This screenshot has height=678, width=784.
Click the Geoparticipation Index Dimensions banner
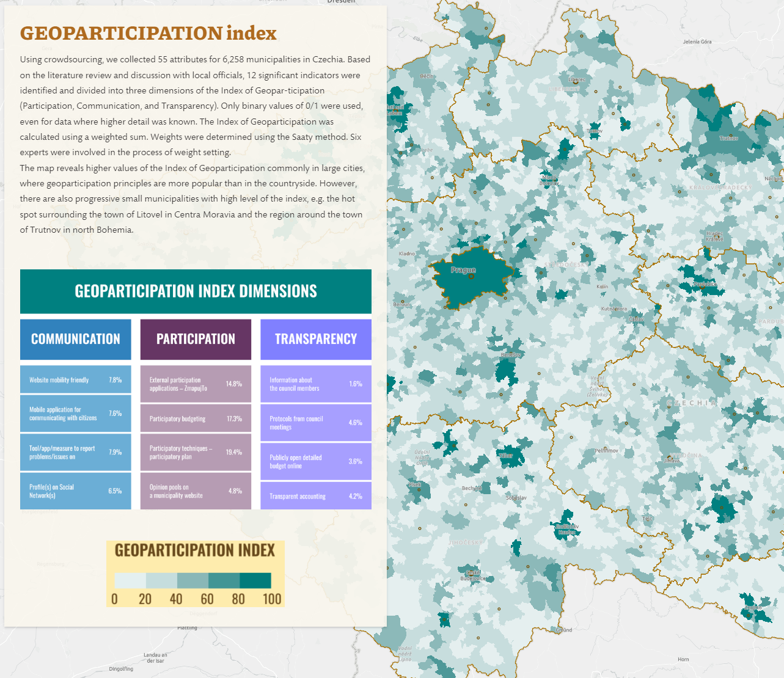tap(196, 291)
